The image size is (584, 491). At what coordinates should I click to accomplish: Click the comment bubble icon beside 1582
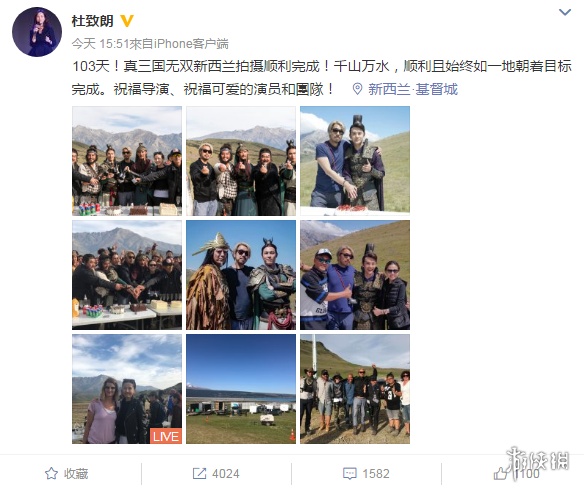click(349, 473)
